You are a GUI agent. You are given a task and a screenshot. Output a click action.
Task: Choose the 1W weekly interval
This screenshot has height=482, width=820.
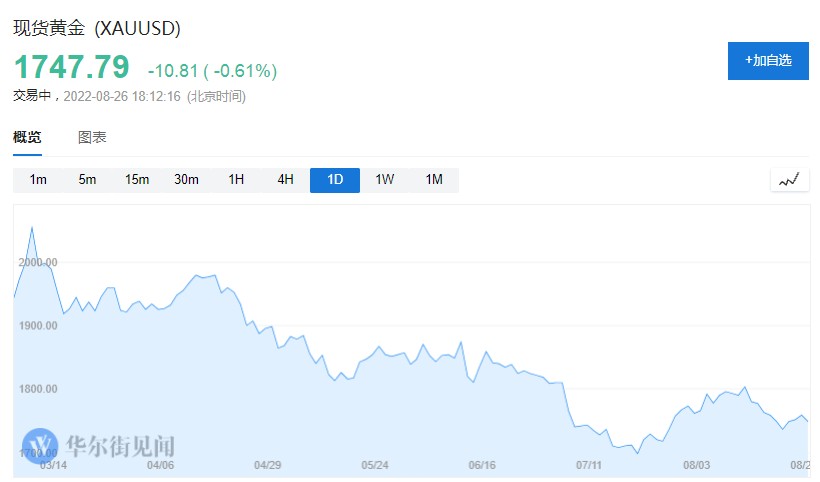(385, 180)
